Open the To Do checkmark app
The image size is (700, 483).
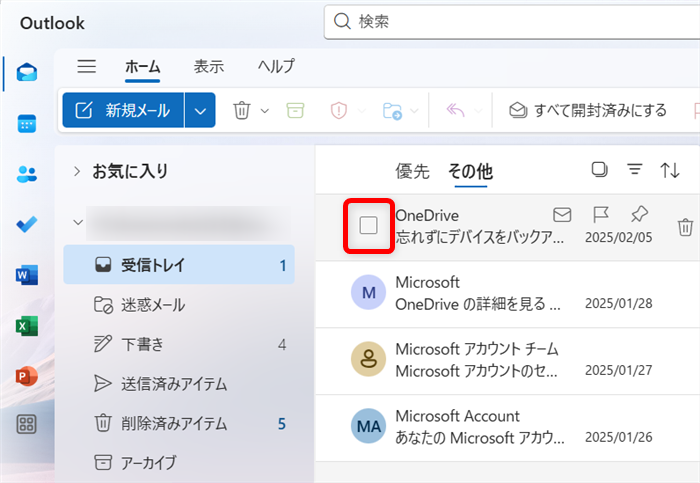click(27, 224)
